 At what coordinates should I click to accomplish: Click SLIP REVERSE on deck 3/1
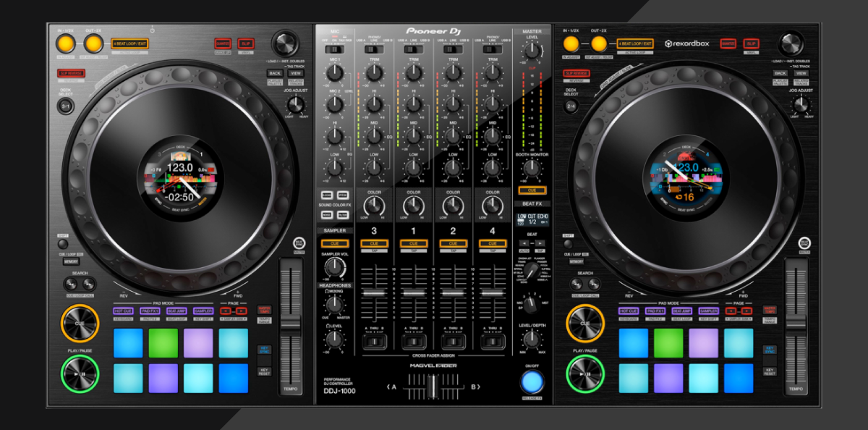72,73
